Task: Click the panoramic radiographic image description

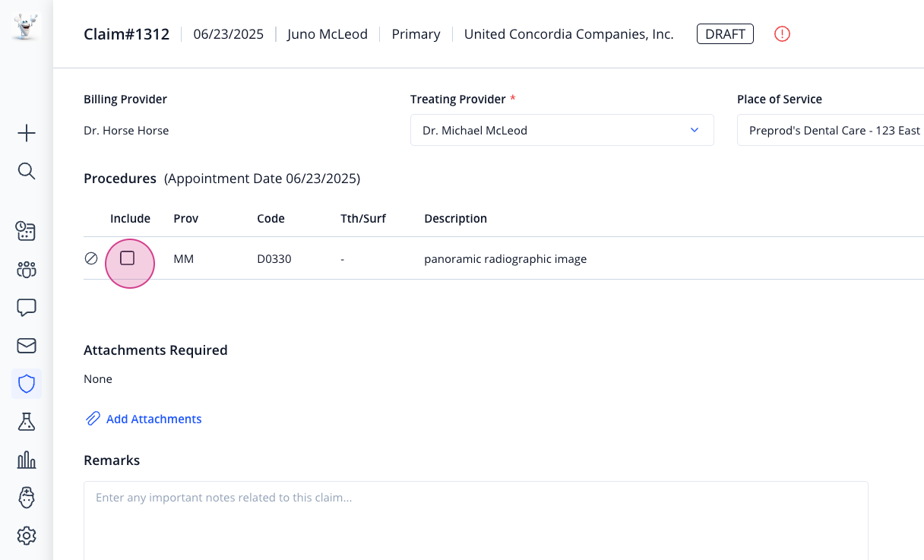Action: click(x=505, y=259)
